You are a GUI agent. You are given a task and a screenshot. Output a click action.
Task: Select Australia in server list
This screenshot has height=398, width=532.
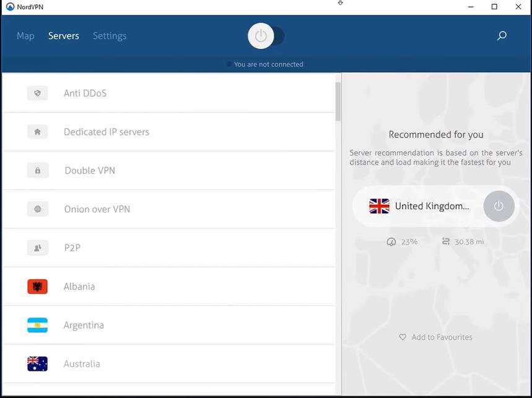[x=169, y=364]
